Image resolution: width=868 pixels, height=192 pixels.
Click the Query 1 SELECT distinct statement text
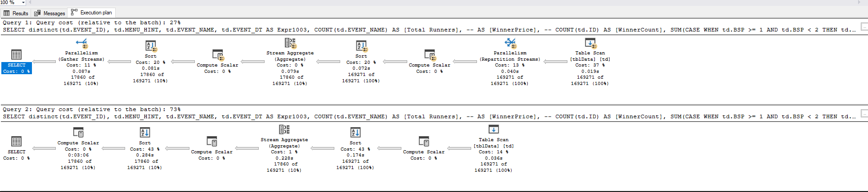pos(430,30)
